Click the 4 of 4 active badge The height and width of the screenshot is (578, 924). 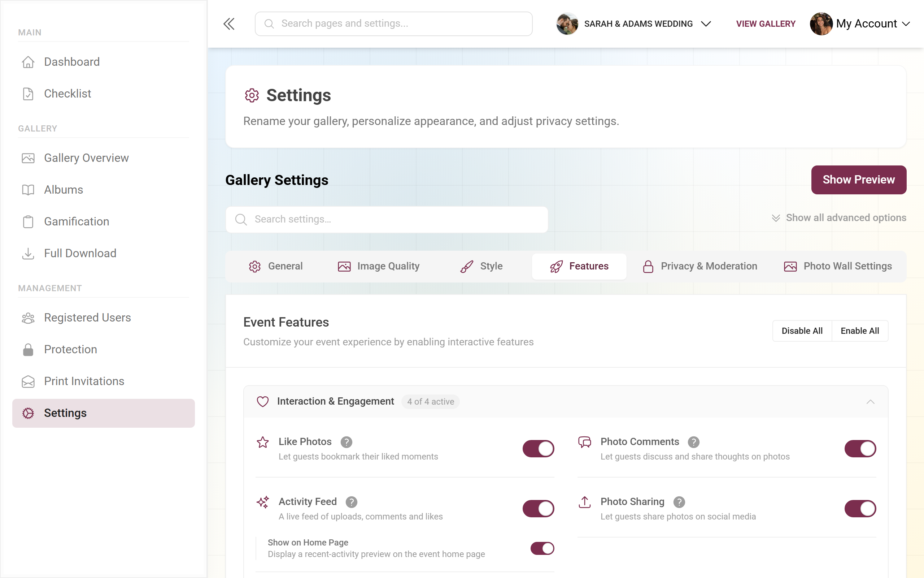[430, 402]
